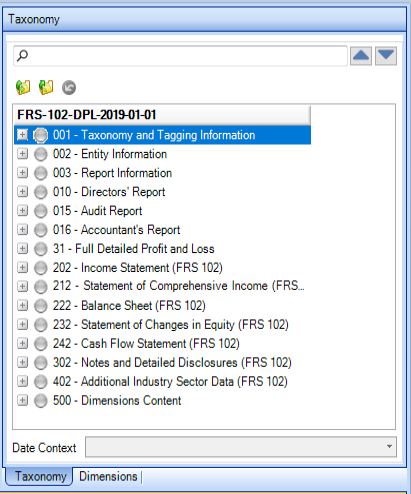Select 302 - Notes and Detailed Disclosures
This screenshot has height=494, width=411.
pyautogui.click(x=172, y=362)
